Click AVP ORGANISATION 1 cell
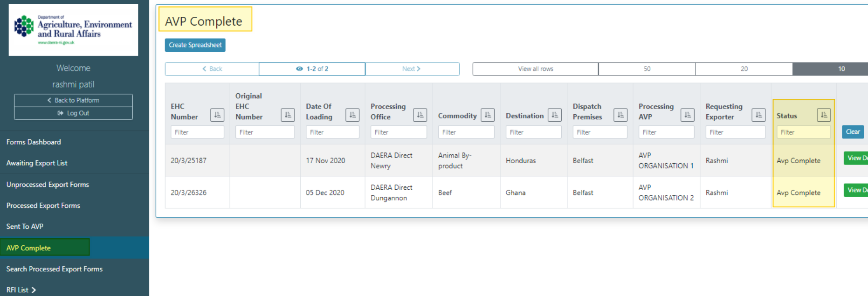This screenshot has width=868, height=296. [x=666, y=161]
